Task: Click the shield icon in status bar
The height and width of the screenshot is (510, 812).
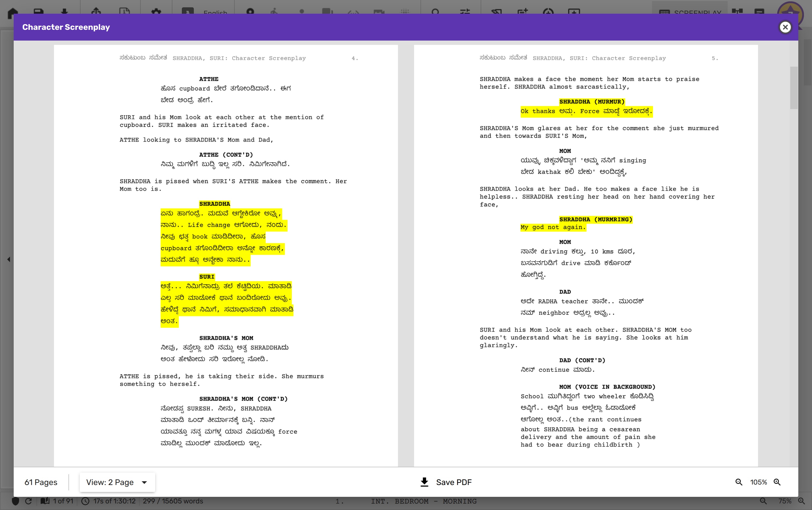Action: click(x=16, y=501)
